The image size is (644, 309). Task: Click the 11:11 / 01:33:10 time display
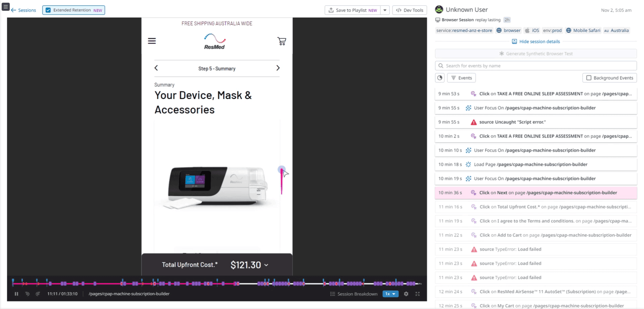tap(62, 294)
